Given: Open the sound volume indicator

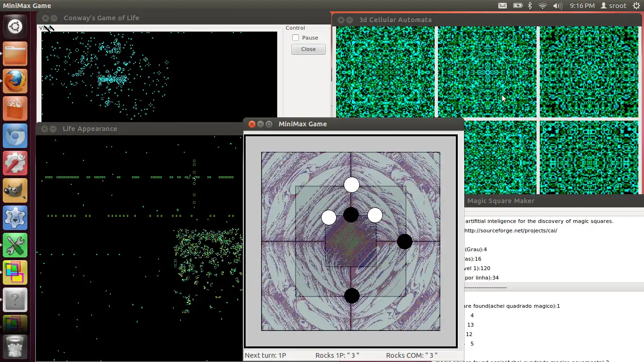Looking at the screenshot, I should coord(557,6).
